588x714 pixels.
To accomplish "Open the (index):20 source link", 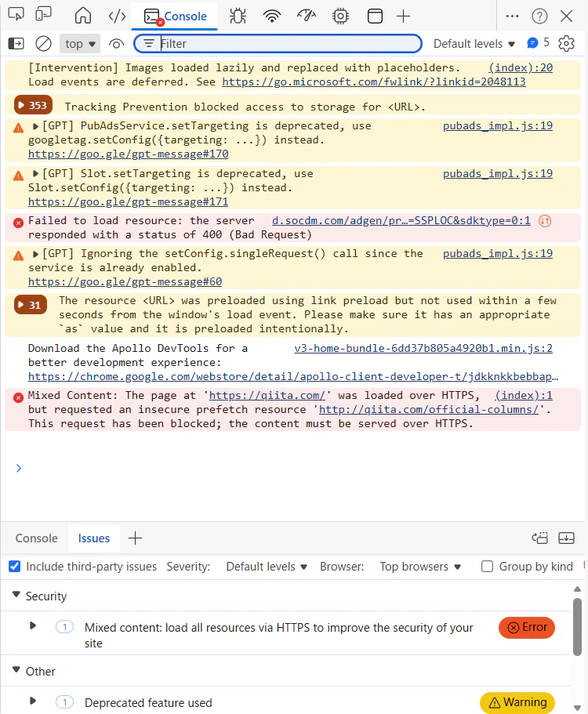I will pyautogui.click(x=521, y=68).
